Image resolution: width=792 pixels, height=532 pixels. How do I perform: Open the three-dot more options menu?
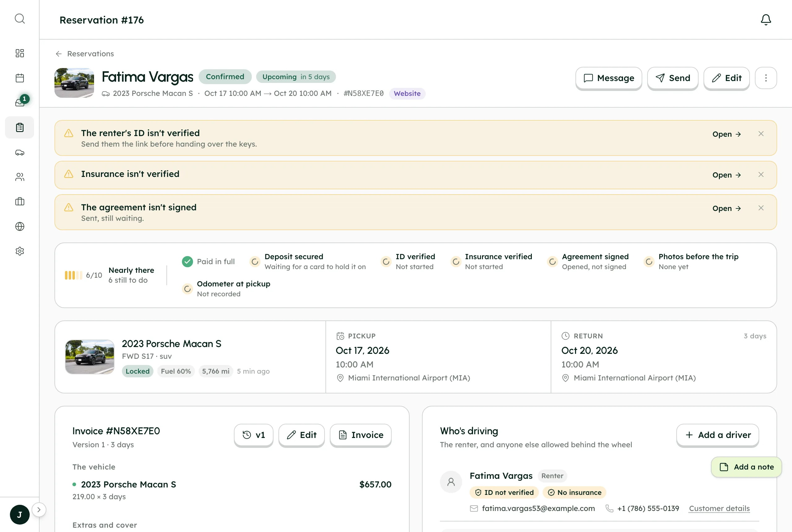(765, 78)
